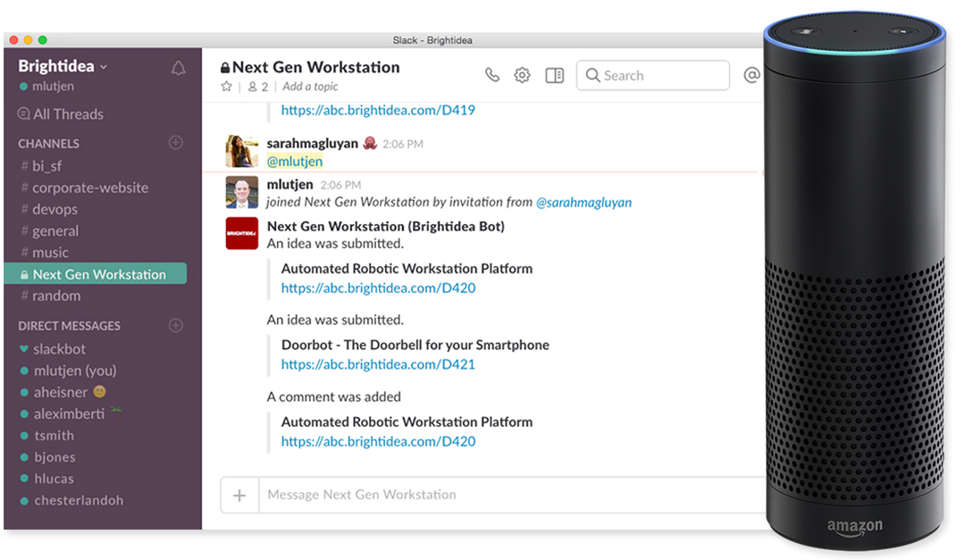The height and width of the screenshot is (560, 965).
Task: Click the 2:06 PM timestamp by sarahmagluyan
Action: (x=402, y=144)
